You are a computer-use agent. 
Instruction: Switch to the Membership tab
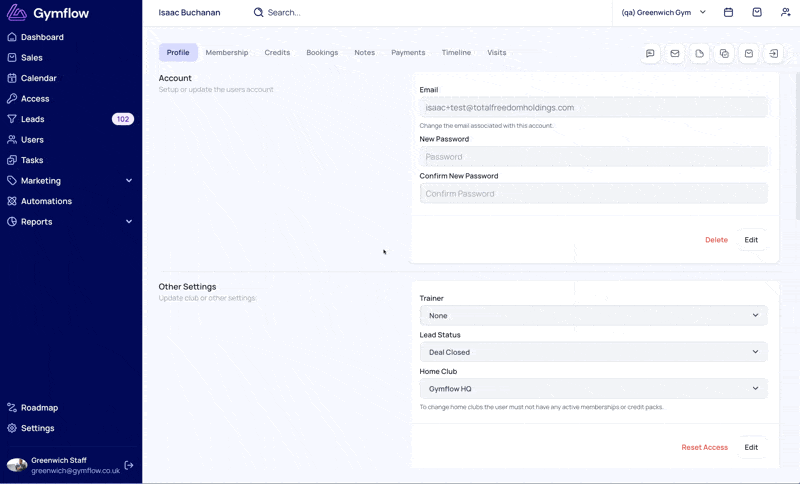[x=227, y=53]
